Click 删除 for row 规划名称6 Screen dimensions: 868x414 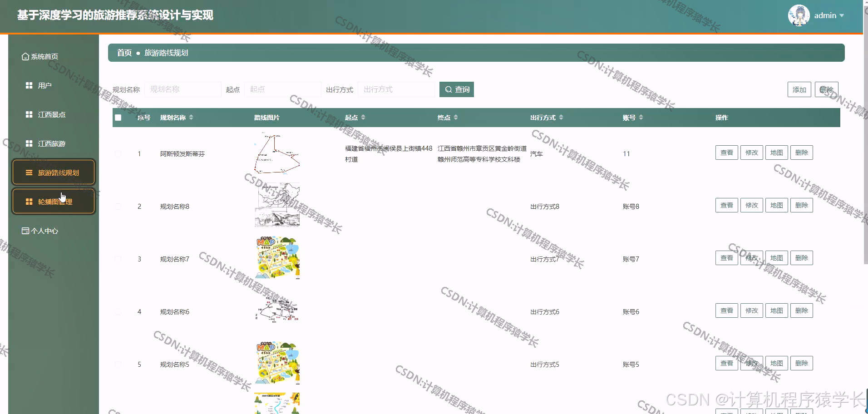pos(802,310)
